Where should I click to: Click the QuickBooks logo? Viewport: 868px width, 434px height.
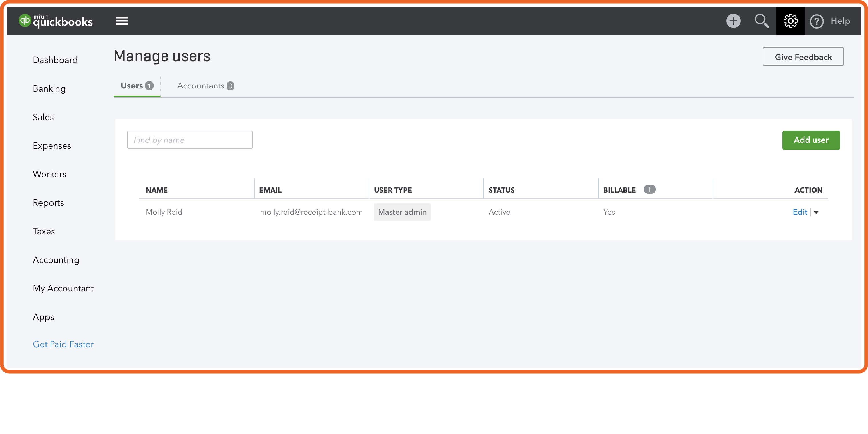(56, 21)
